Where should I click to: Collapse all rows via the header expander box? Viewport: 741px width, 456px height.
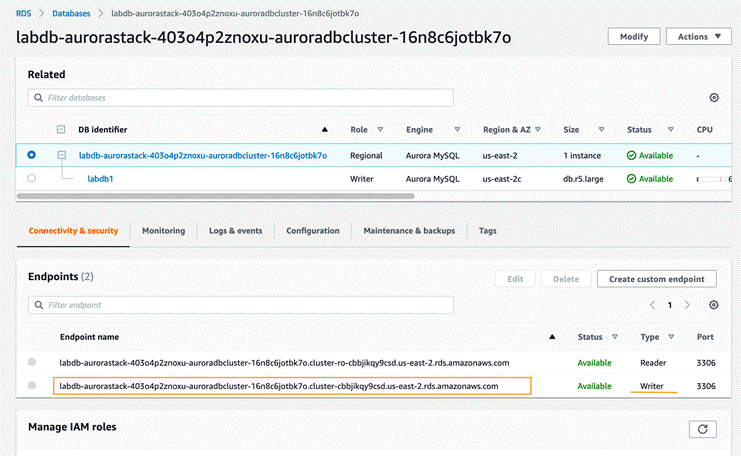61,129
